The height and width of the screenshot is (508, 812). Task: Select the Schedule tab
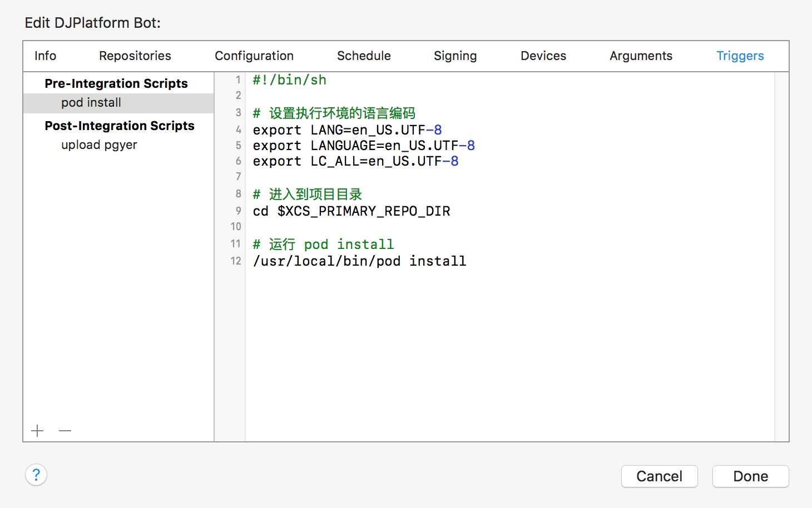(364, 56)
